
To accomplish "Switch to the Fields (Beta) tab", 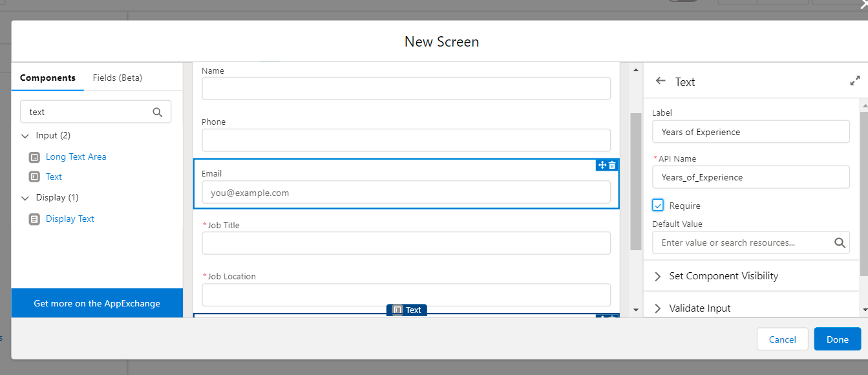I will coord(117,78).
